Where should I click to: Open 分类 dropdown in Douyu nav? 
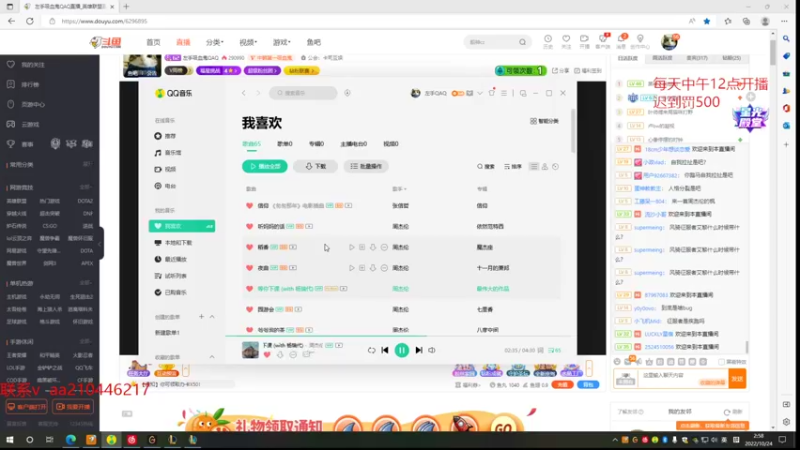point(215,42)
